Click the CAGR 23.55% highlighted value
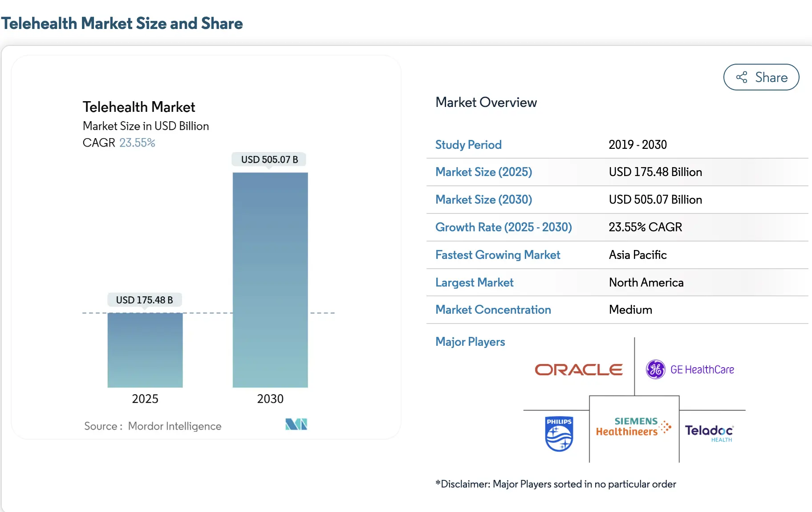 (x=137, y=143)
